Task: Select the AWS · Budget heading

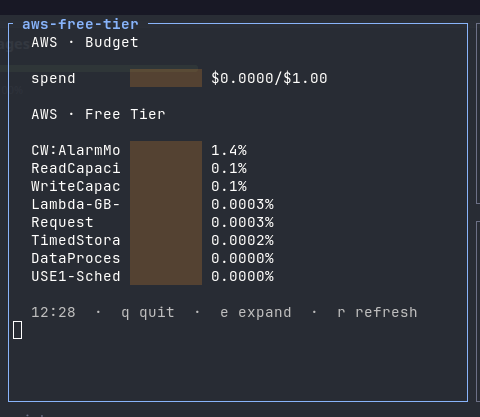Action: pyautogui.click(x=85, y=43)
